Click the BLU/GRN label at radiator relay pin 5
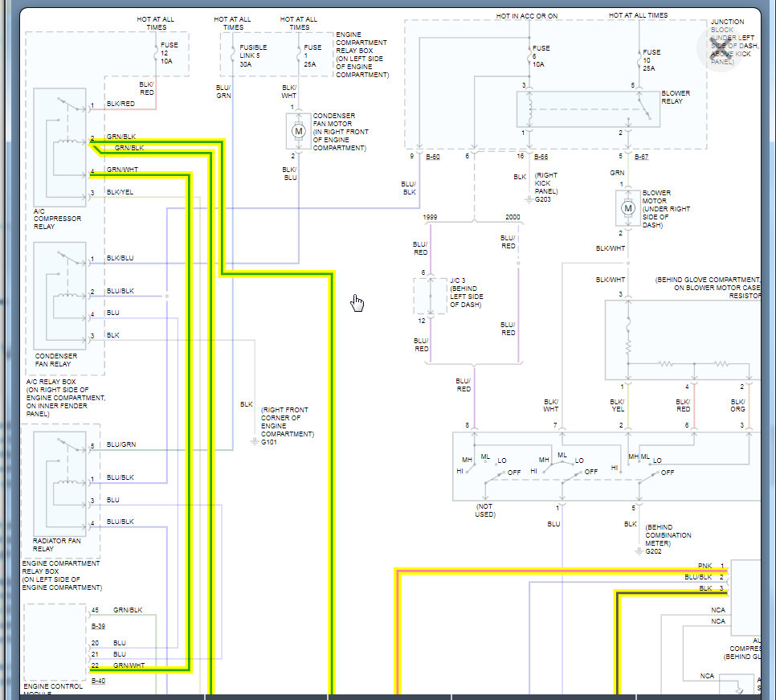 120,444
